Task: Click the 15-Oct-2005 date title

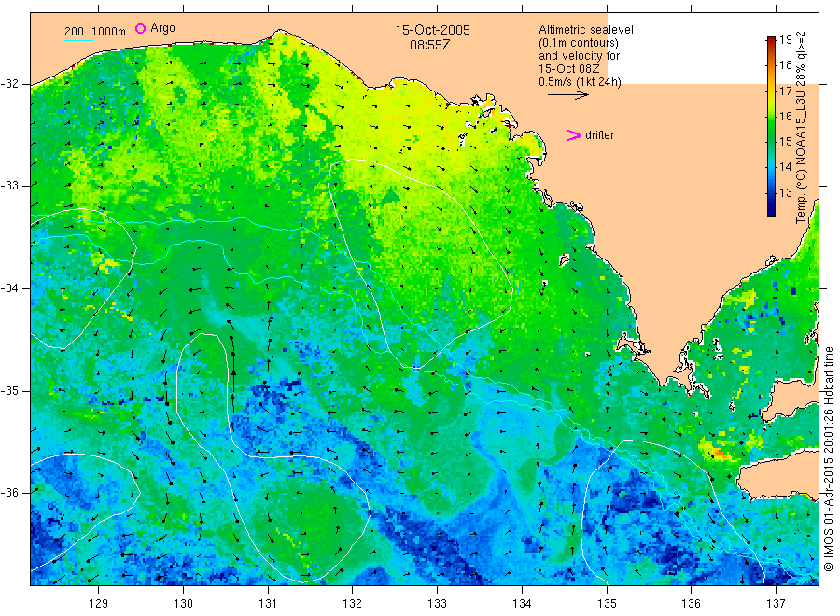Action: point(432,30)
